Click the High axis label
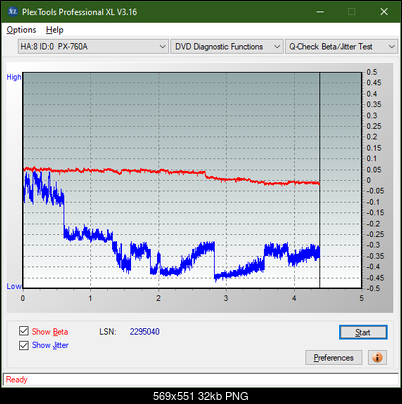 click(x=14, y=77)
